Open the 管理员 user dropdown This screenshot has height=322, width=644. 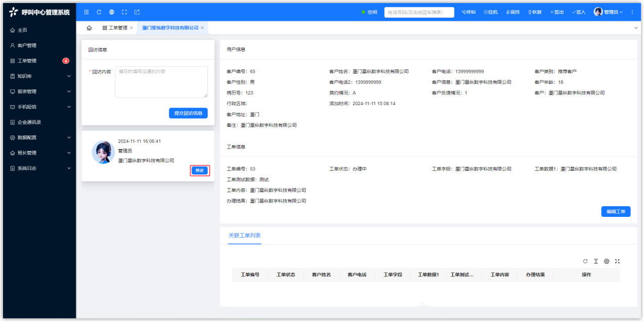608,12
